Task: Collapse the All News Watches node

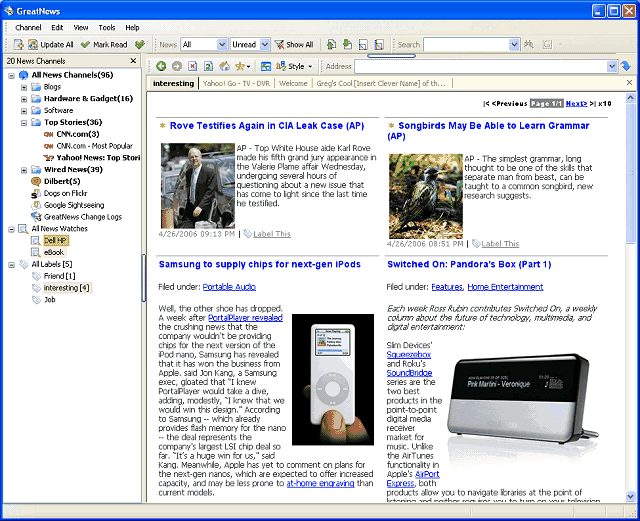Action: (11, 229)
